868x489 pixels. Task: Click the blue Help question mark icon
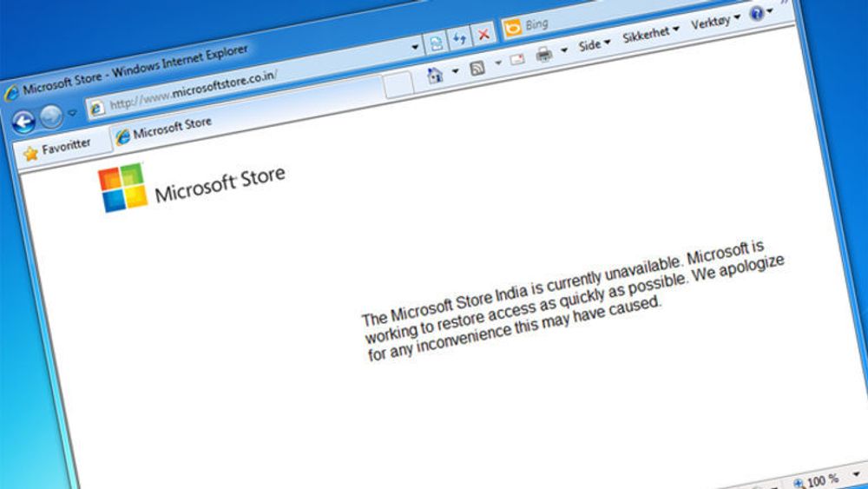[x=757, y=13]
